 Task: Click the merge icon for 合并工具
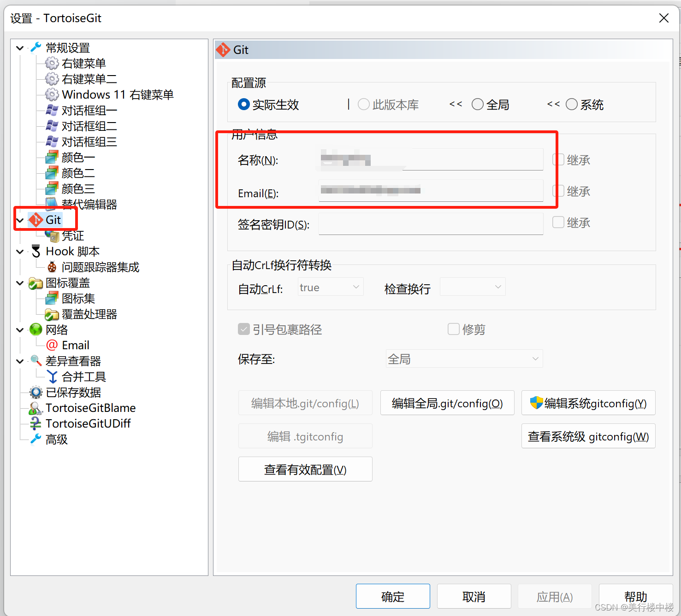point(52,376)
